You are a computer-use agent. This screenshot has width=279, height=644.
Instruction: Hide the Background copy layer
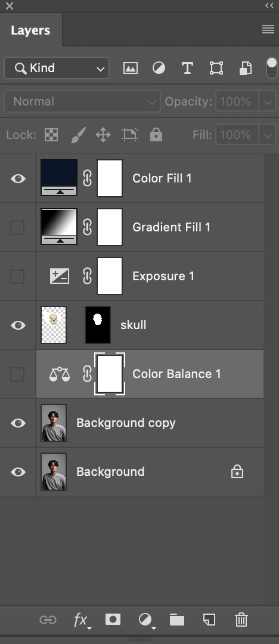point(18,423)
